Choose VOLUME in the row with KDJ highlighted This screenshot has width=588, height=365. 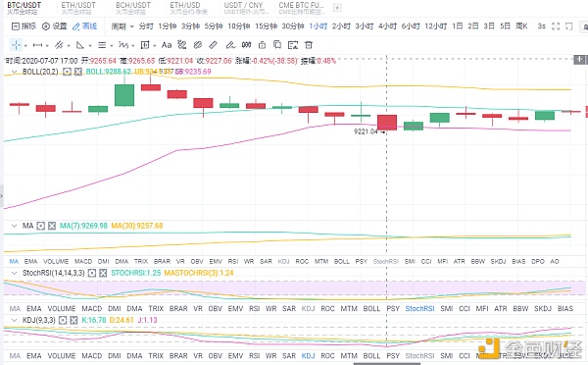(62, 356)
